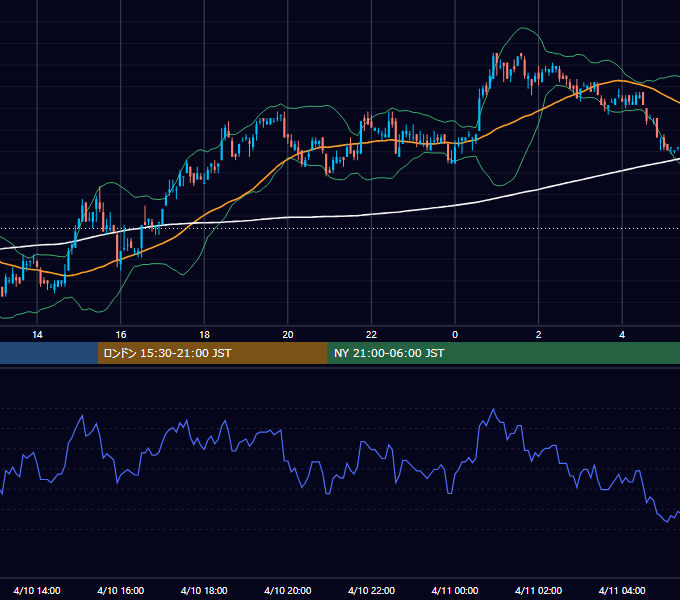Image resolution: width=680 pixels, height=600 pixels.
Task: Click the 0 hour label on upper axis
Action: pyautogui.click(x=455, y=335)
